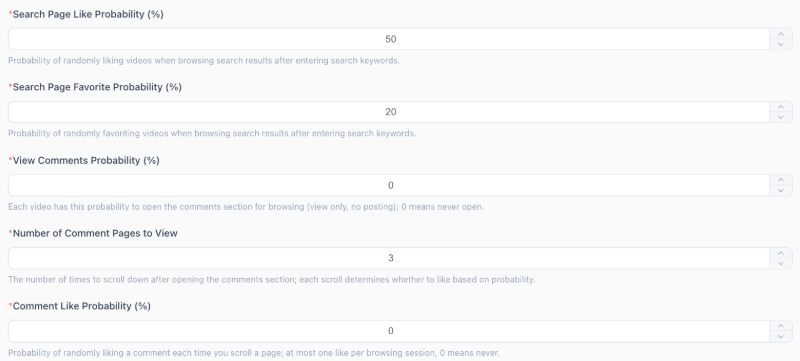Screen dimensions: 800x361
Task: Decrease View Comments Probability value
Action: pos(781,191)
